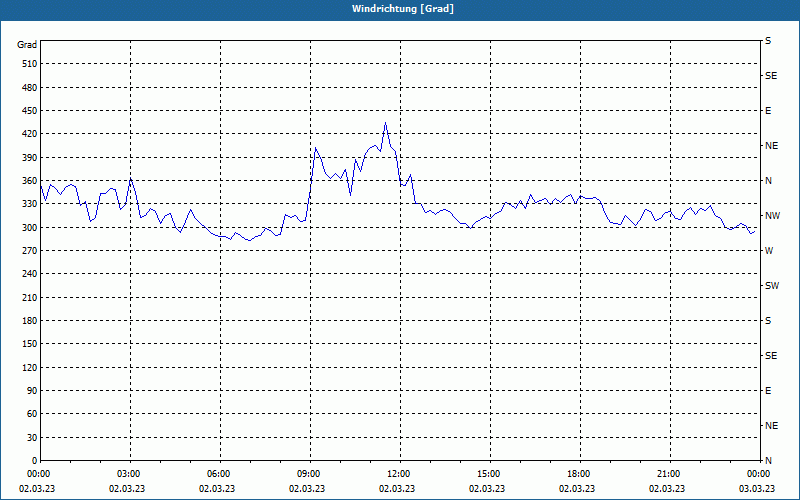Click the 06:00 time label
800x500 pixels.
(x=220, y=474)
